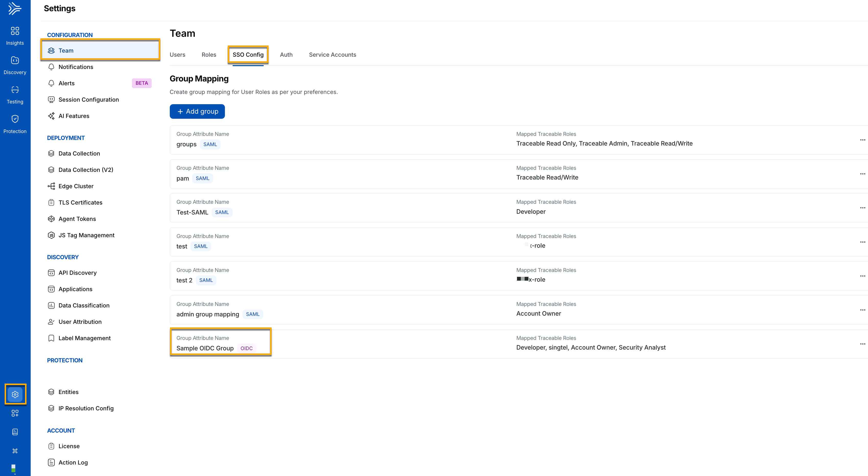This screenshot has height=476, width=868.
Task: Click the Add group button
Action: (197, 111)
